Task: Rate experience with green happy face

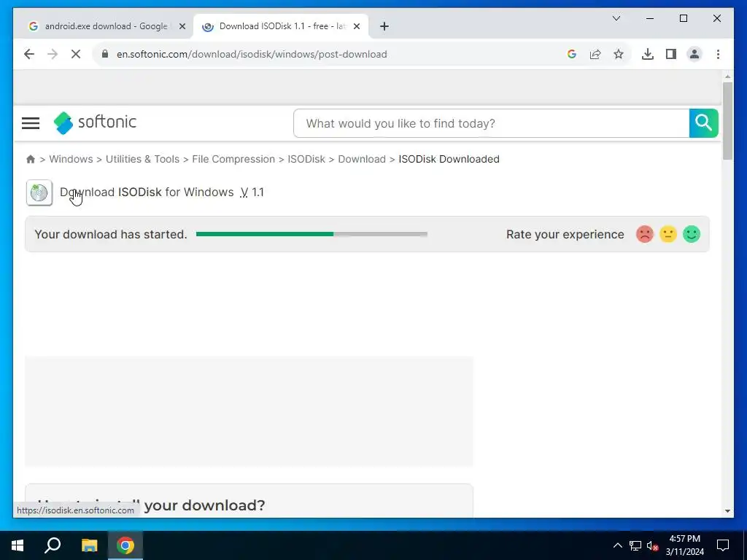Action: 692,234
